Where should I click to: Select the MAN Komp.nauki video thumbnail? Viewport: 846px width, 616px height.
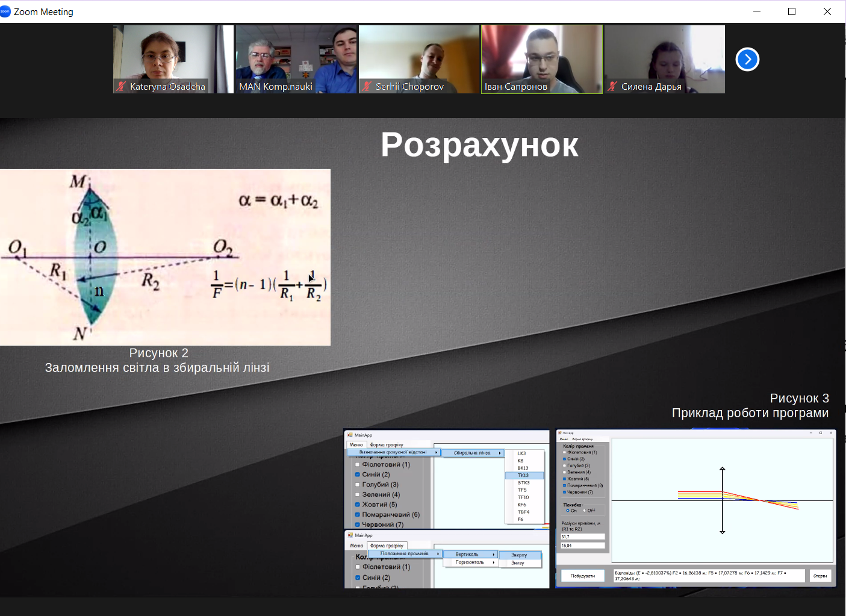tap(296, 58)
